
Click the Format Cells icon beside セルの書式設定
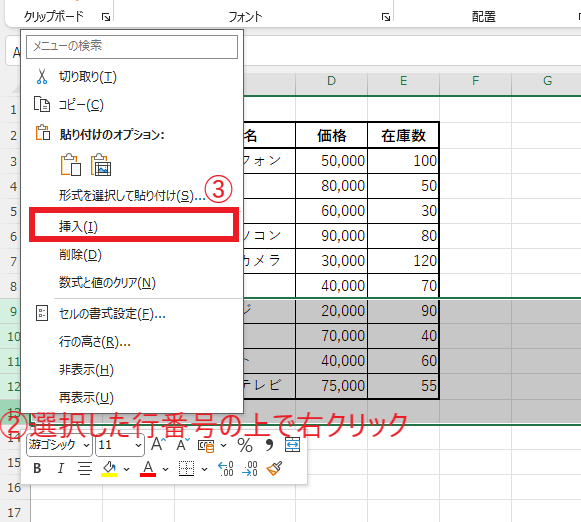(42, 313)
